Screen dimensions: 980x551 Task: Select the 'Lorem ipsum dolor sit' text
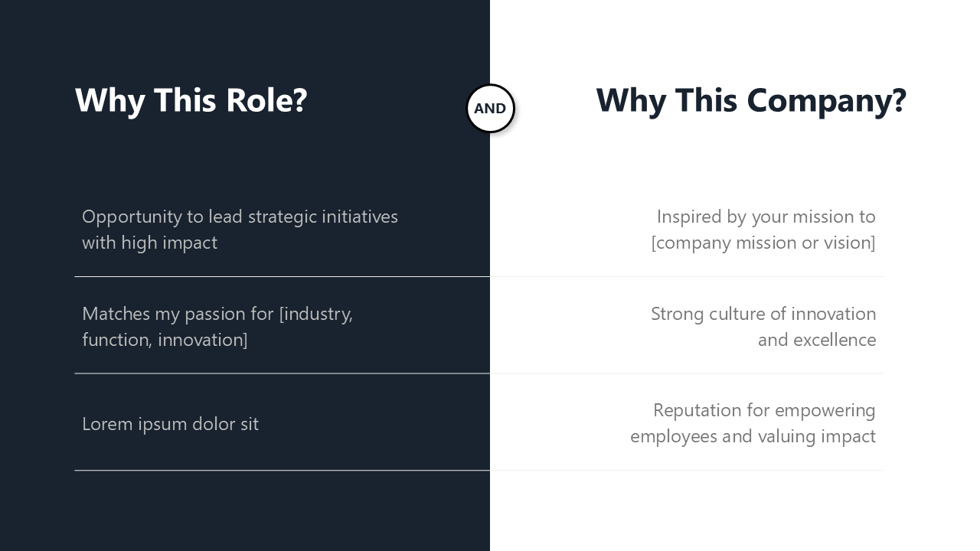click(170, 424)
